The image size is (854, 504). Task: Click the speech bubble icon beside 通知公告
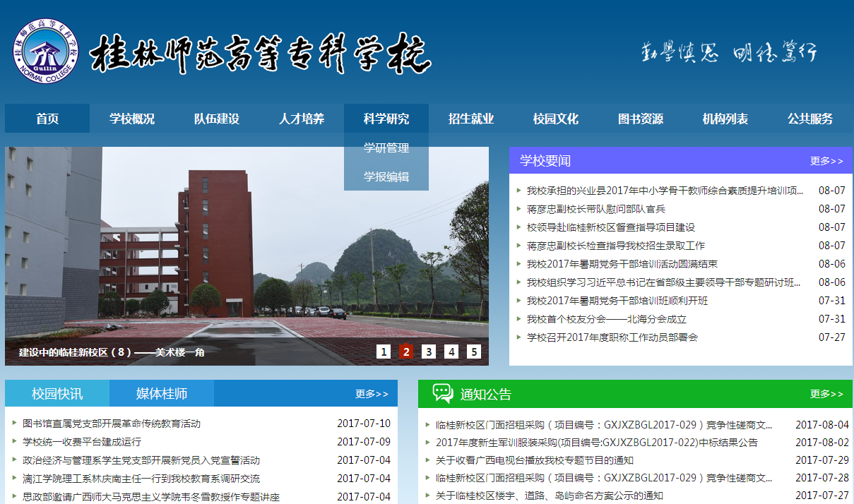pyautogui.click(x=443, y=393)
